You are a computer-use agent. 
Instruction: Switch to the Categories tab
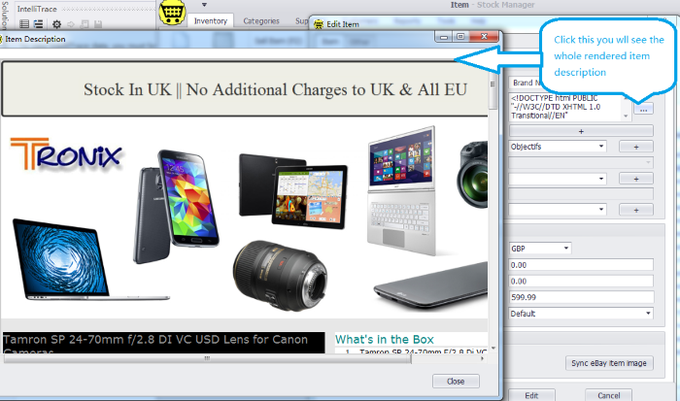261,21
